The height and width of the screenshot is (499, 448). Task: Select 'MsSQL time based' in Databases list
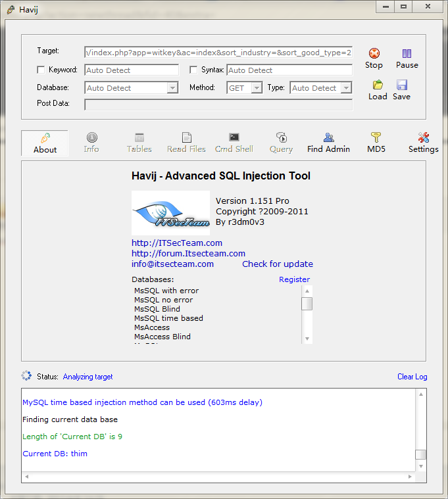pos(168,318)
